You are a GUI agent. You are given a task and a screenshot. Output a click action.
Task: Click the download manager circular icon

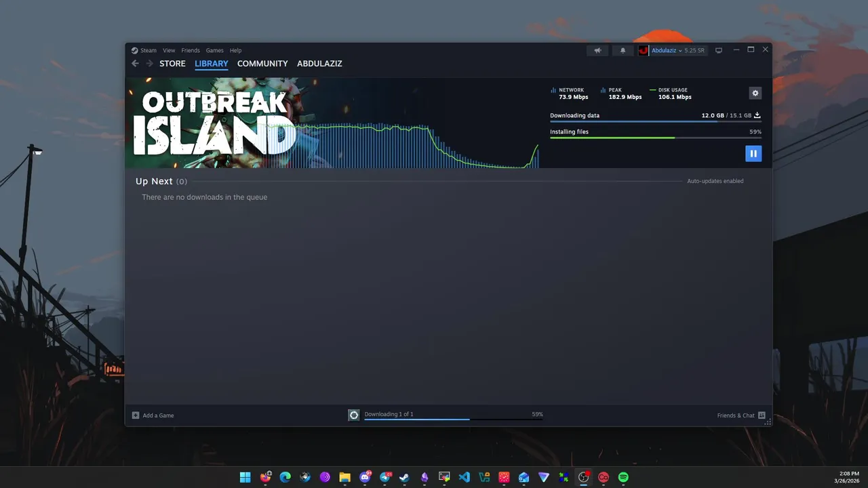(x=354, y=415)
